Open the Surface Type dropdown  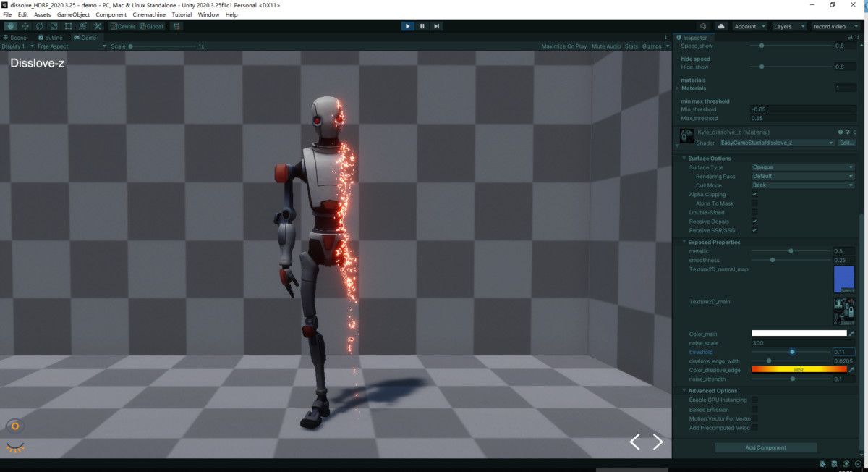coord(801,167)
